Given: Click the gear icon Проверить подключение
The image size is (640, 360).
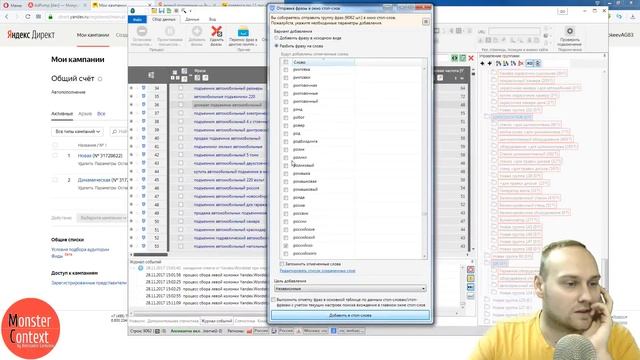Looking at the screenshot, I should pyautogui.click(x=570, y=31).
